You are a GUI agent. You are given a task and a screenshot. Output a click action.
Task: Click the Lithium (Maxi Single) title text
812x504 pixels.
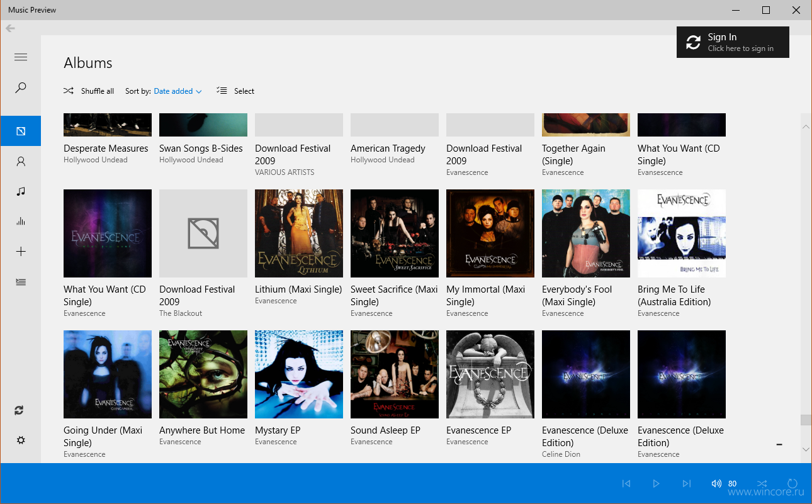[x=298, y=289]
